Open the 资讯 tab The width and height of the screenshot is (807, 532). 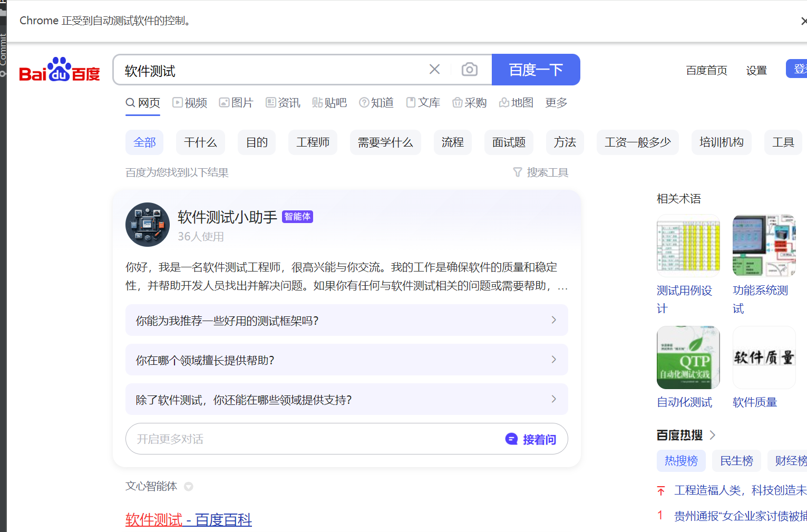(283, 103)
